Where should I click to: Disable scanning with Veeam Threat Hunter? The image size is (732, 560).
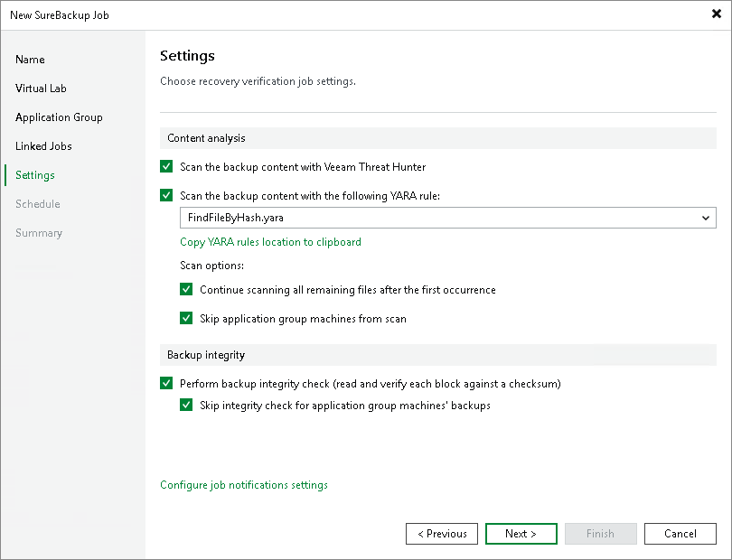(166, 166)
